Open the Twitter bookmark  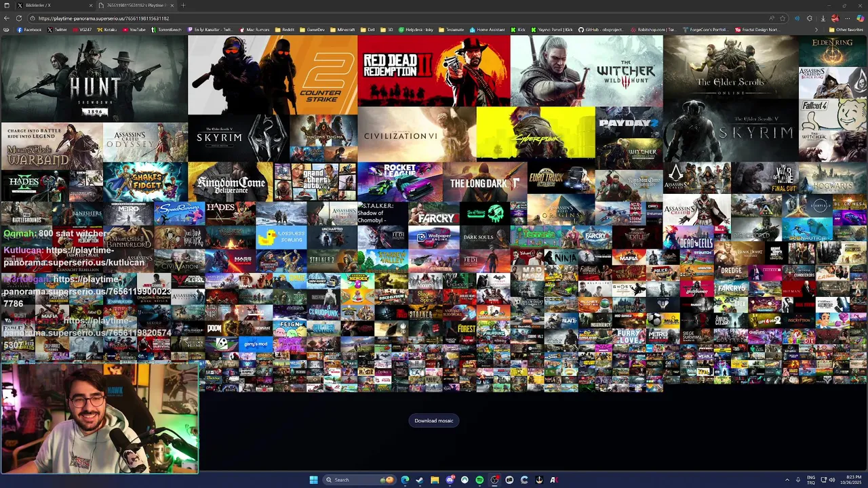point(58,30)
